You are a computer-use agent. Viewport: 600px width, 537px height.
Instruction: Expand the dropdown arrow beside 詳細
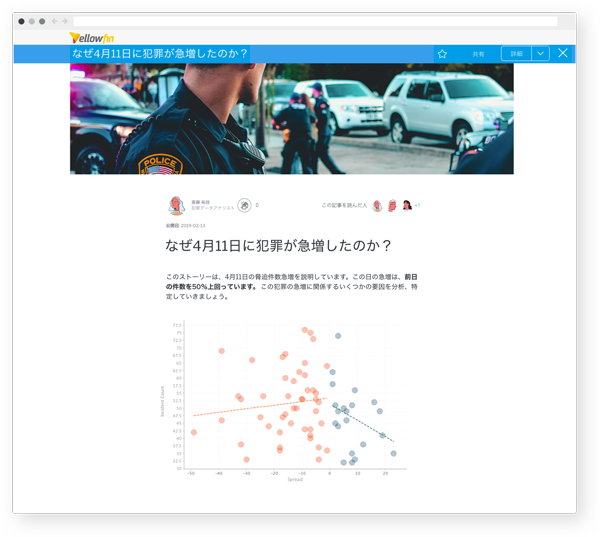pyautogui.click(x=540, y=54)
